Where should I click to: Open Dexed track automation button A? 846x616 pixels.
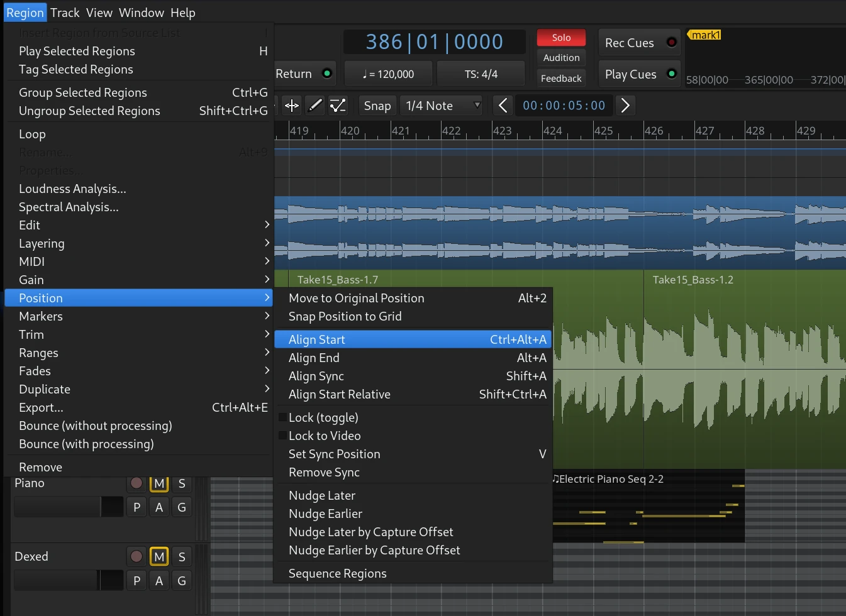click(159, 581)
